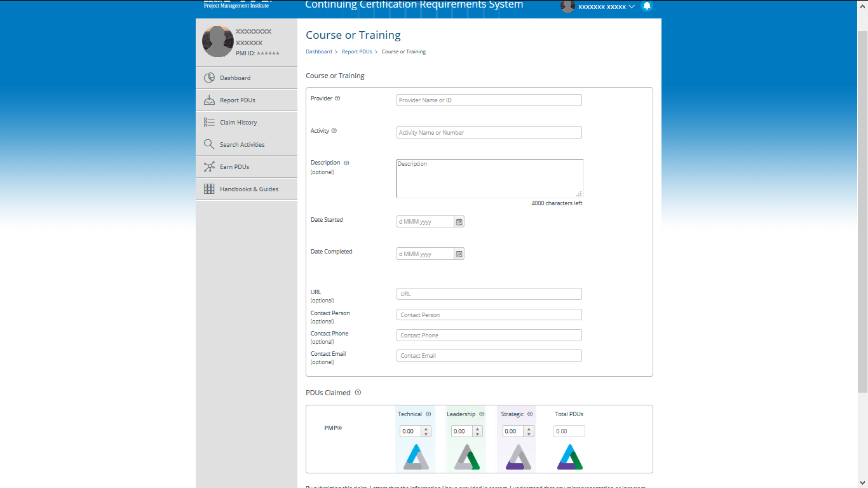Increase Technical PDUs with up arrow
Viewport: 868px width, 488px height.
pyautogui.click(x=426, y=428)
